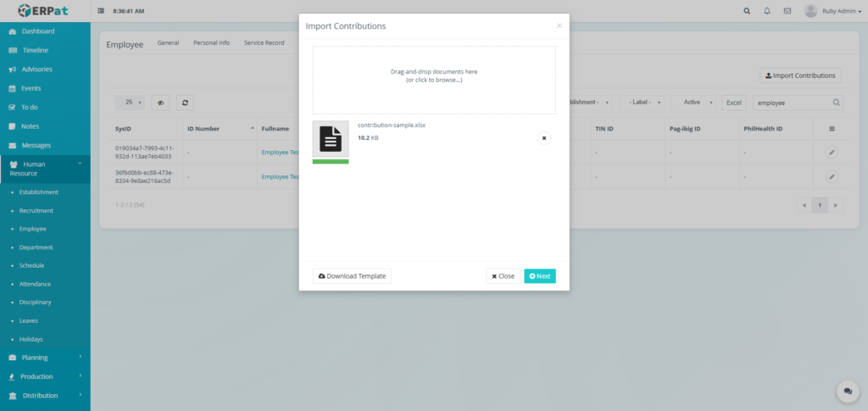
Task: Select page 1 in pagination
Action: 820,205
